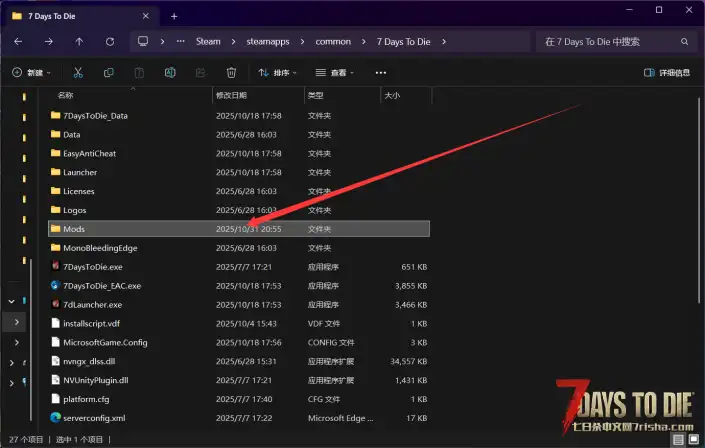Open the See more ellipsis menu in toolbar
Viewport: 705px width, 448px height.
[x=380, y=72]
